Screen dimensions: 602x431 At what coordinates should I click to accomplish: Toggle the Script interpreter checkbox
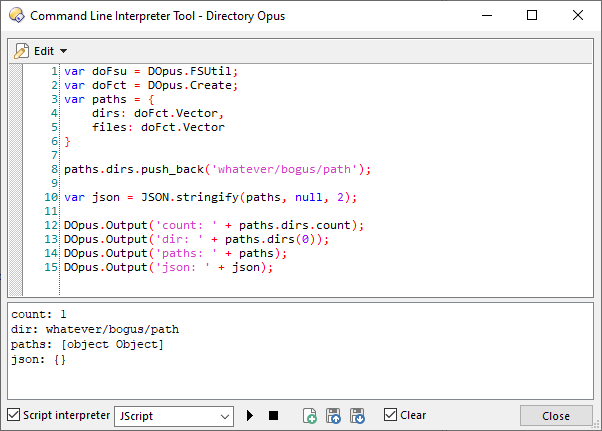click(x=13, y=415)
